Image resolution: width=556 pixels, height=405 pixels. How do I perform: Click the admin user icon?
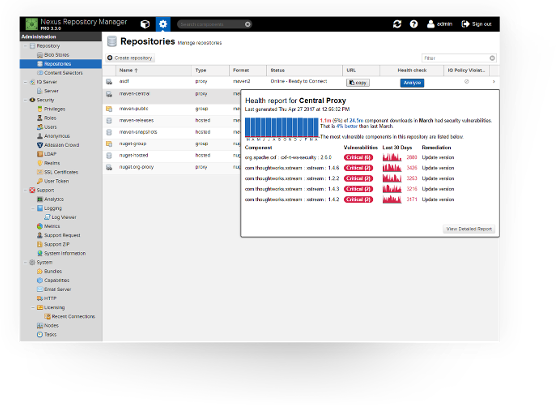pyautogui.click(x=430, y=24)
